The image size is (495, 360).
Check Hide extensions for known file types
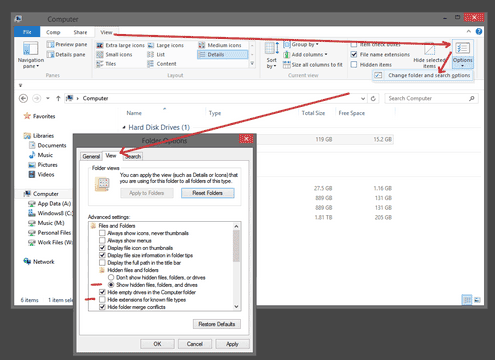pyautogui.click(x=102, y=300)
